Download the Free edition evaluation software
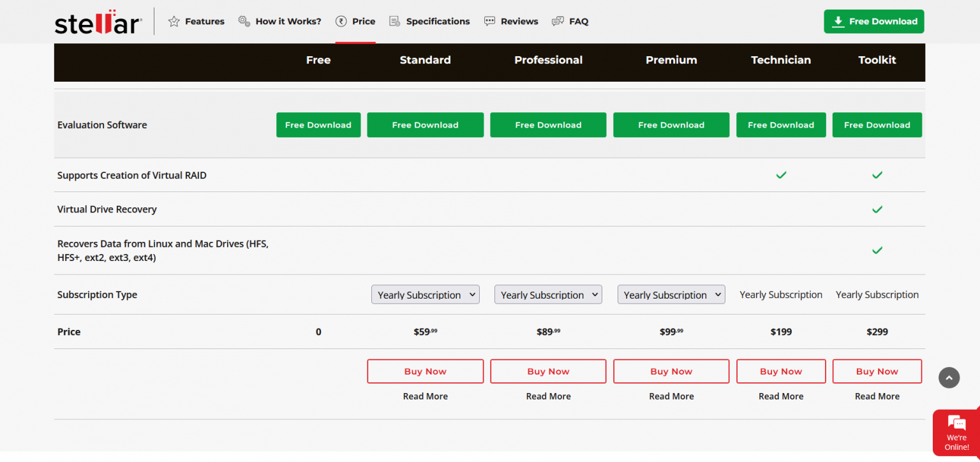This screenshot has width=980, height=462. [318, 125]
